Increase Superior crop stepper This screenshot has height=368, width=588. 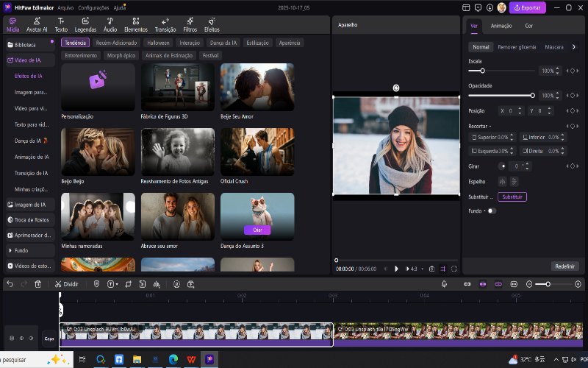click(x=512, y=135)
